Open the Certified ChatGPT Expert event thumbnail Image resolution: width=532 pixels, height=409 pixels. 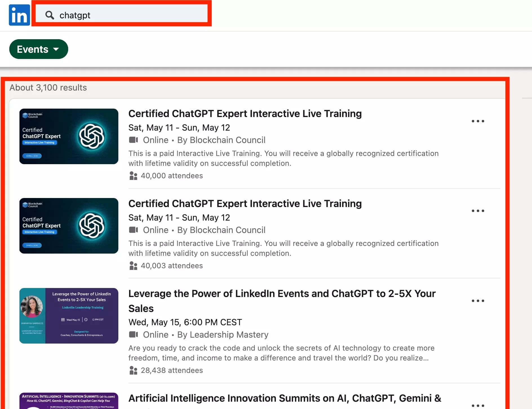[69, 136]
